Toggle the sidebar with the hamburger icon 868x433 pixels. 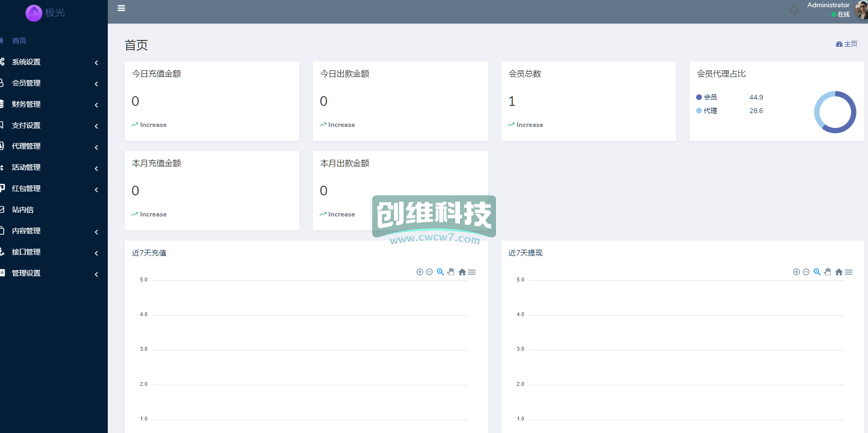[121, 8]
